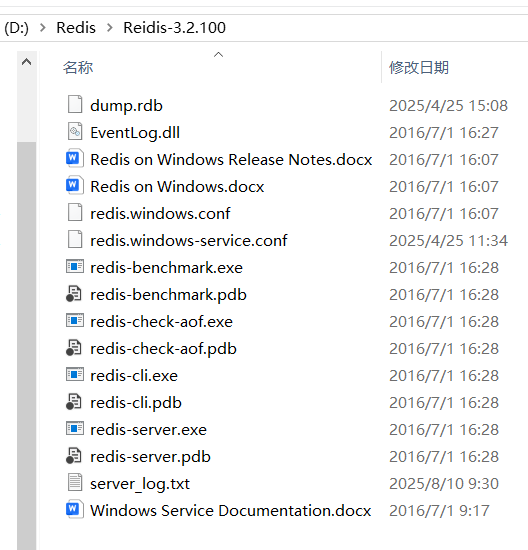Click the date 2025/8/10 9:30

(444, 484)
